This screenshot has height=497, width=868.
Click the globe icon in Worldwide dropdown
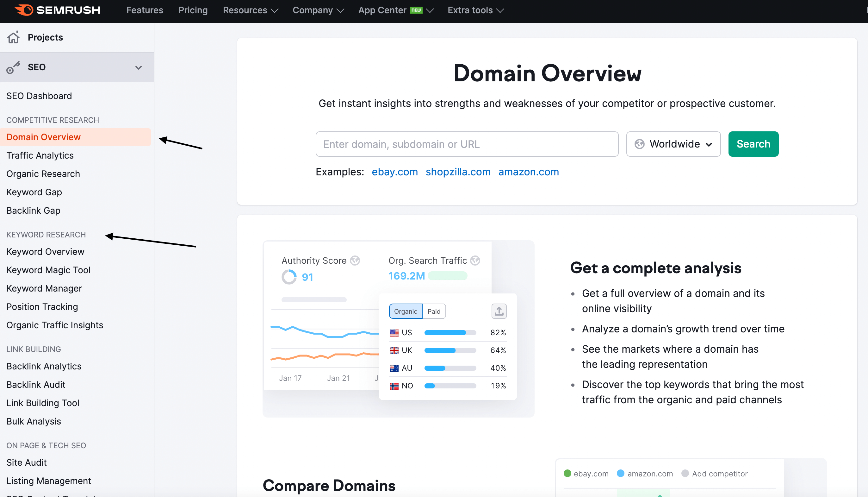point(640,144)
